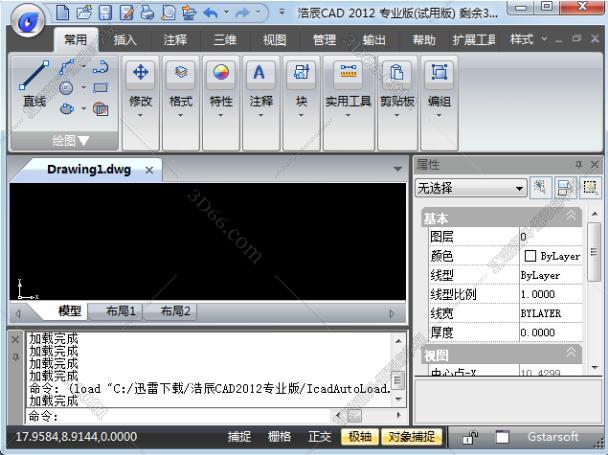608x455 pixels.
Task: Disable Object Snap (对象捕捉) in status bar
Action: point(411,437)
